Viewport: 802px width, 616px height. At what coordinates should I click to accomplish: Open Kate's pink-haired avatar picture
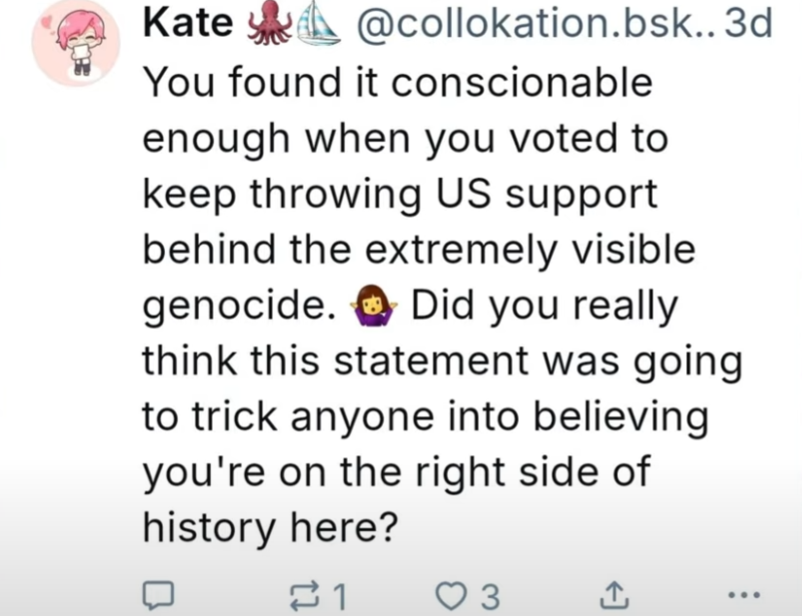[76, 43]
